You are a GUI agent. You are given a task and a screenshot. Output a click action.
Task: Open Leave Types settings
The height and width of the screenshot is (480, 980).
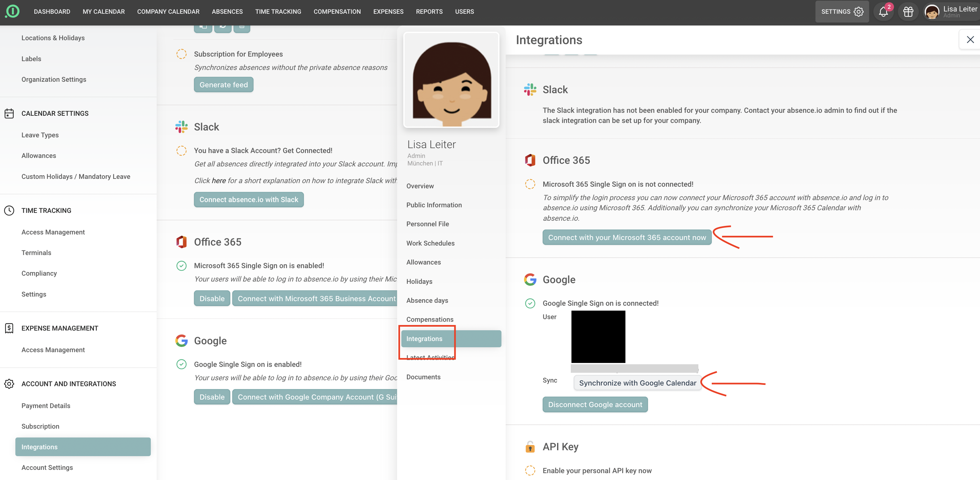pos(40,135)
